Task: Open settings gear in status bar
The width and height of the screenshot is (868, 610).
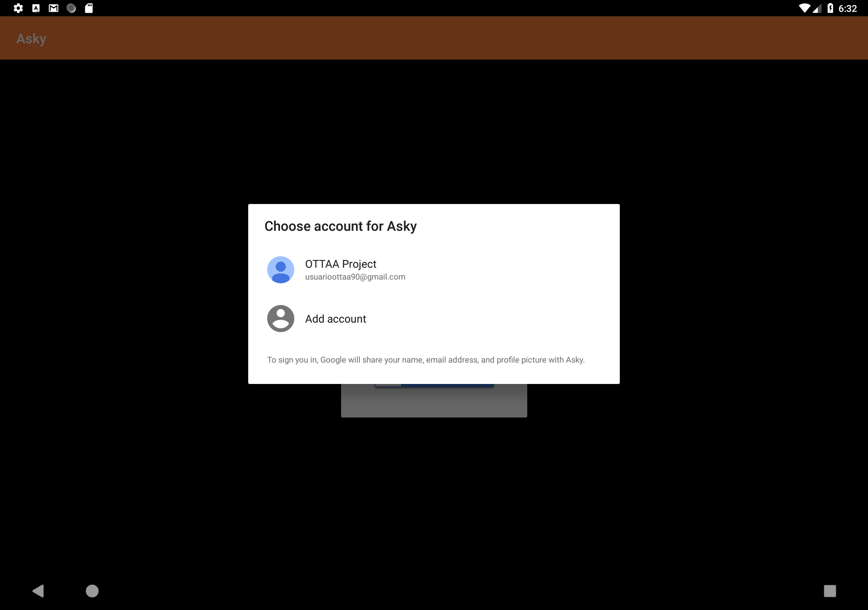Action: pyautogui.click(x=18, y=8)
